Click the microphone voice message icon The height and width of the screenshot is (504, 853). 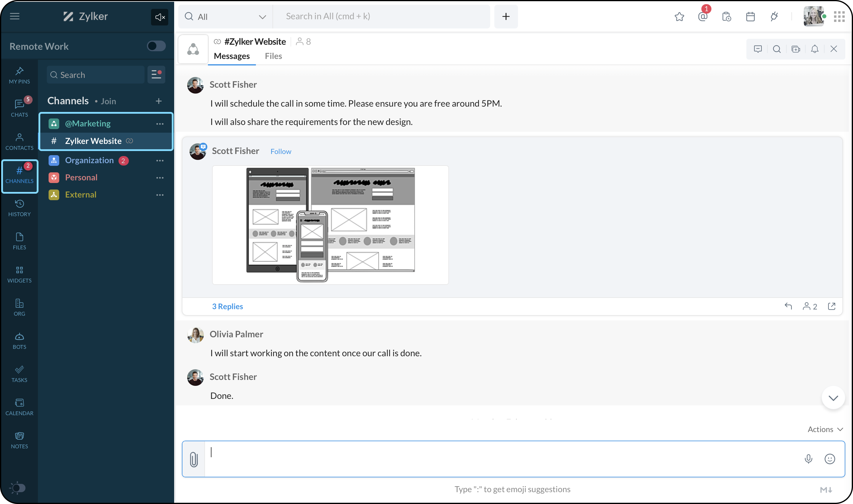tap(809, 459)
